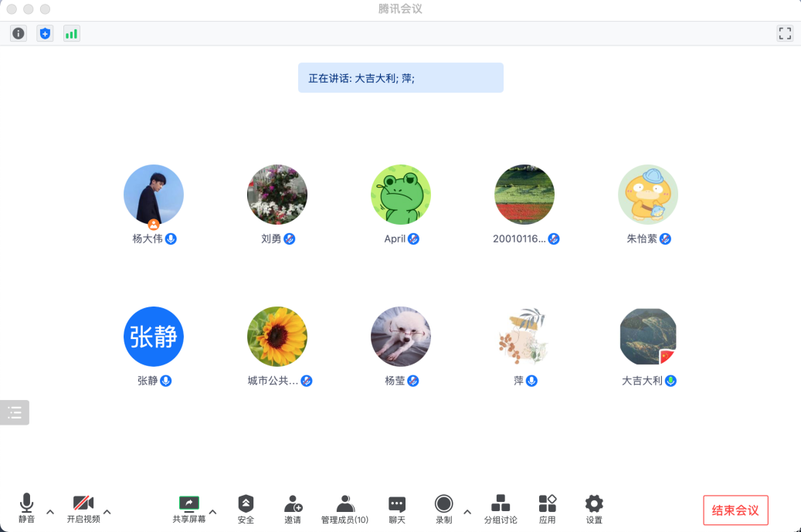Click the blue security shield icon
Viewport: 801px width, 532px height.
click(45, 33)
